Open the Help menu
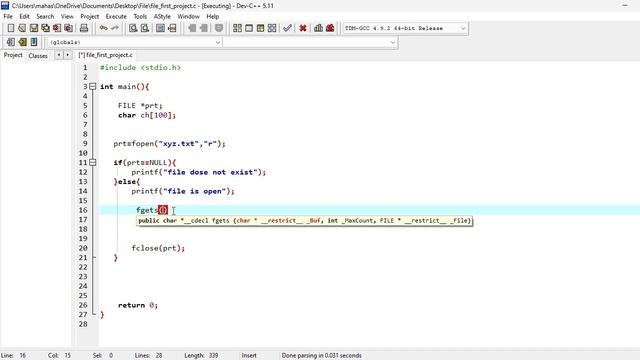Viewport: 640px width, 360px height. [213, 16]
